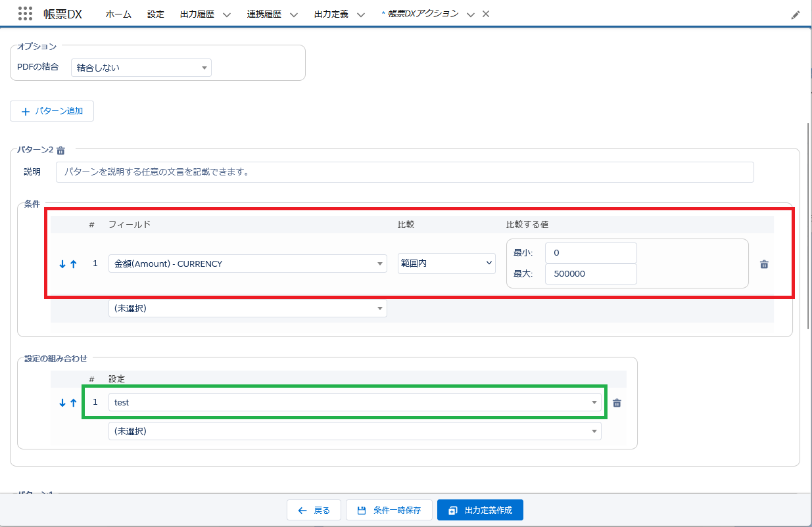Delete the 金額 condition row trash icon
The image size is (812, 527).
pos(764,264)
